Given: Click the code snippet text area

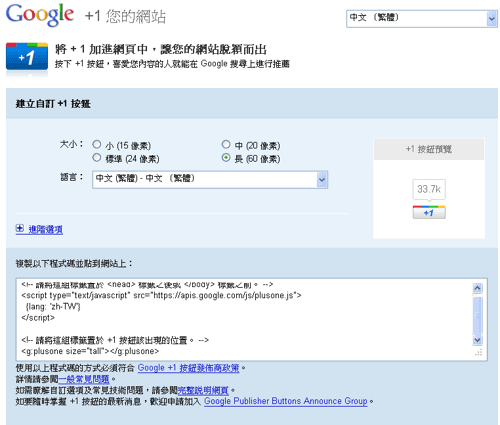Looking at the screenshot, I should [x=252, y=320].
